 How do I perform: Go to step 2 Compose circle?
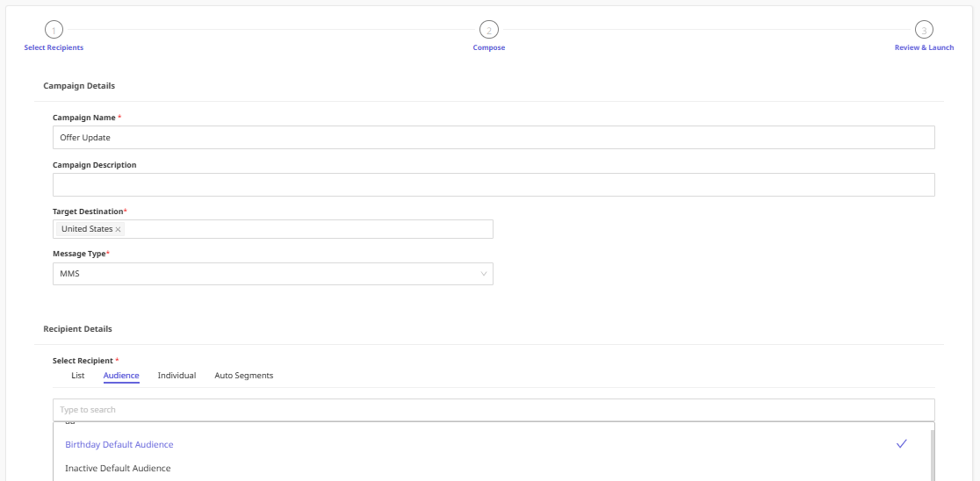coord(489,29)
